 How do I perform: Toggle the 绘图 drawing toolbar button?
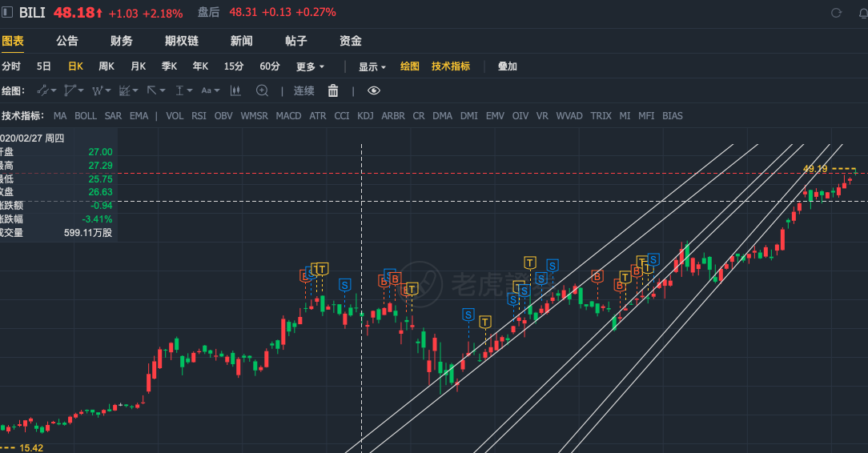pyautogui.click(x=410, y=66)
